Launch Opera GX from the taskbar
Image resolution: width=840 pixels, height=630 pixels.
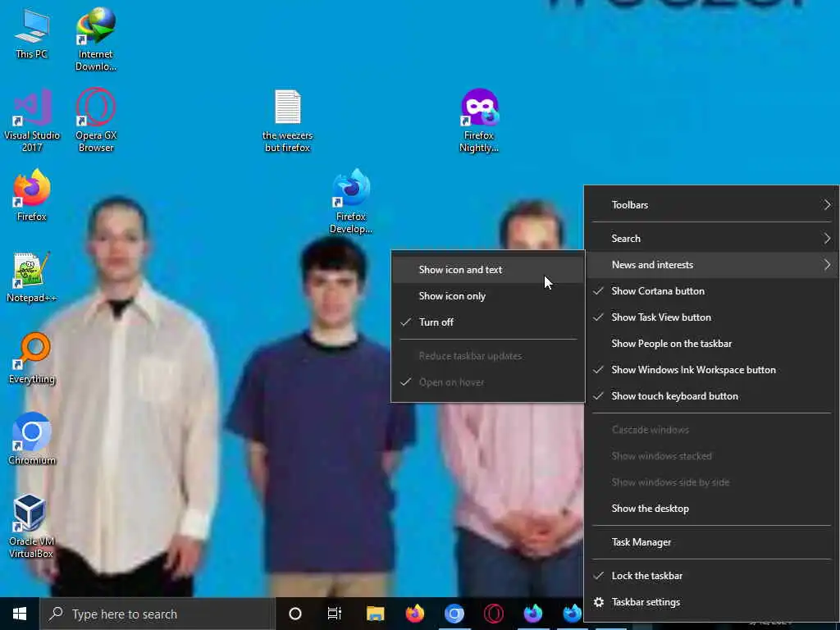pyautogui.click(x=493, y=614)
